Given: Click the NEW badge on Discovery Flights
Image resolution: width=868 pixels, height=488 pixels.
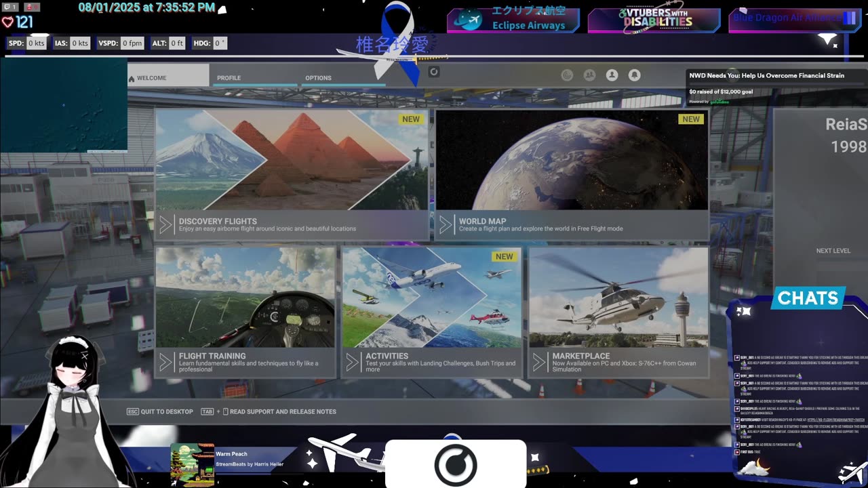Looking at the screenshot, I should [x=411, y=119].
